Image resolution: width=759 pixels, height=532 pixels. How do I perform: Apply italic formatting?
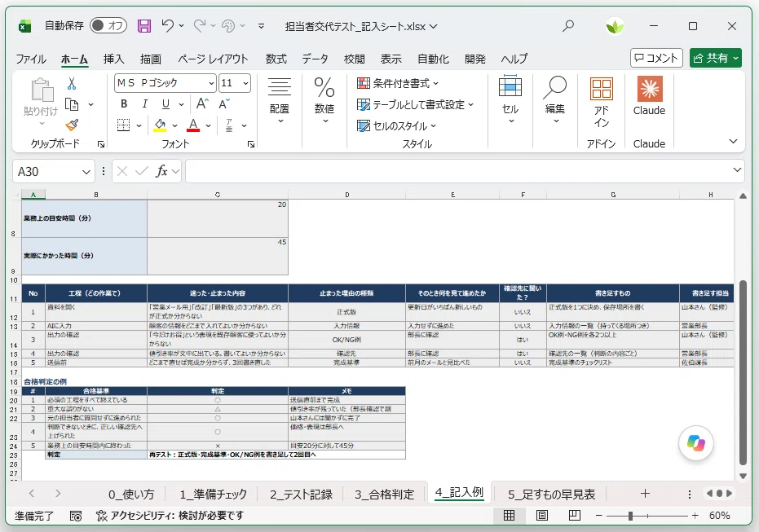[x=145, y=104]
